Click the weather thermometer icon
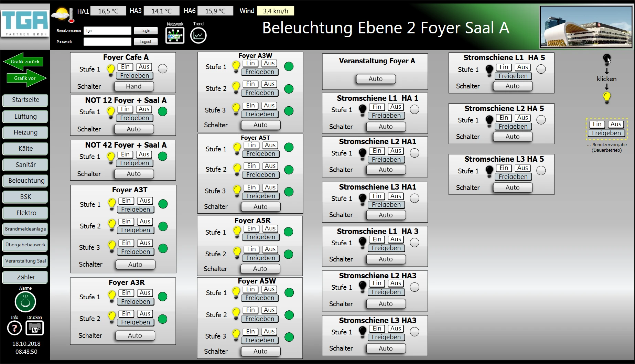This screenshot has width=635, height=364. click(x=63, y=15)
